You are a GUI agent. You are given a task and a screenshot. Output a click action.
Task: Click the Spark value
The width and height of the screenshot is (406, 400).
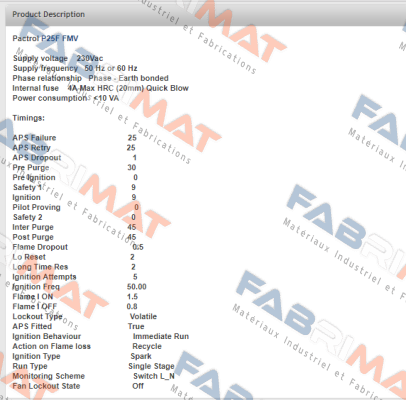pos(141,356)
